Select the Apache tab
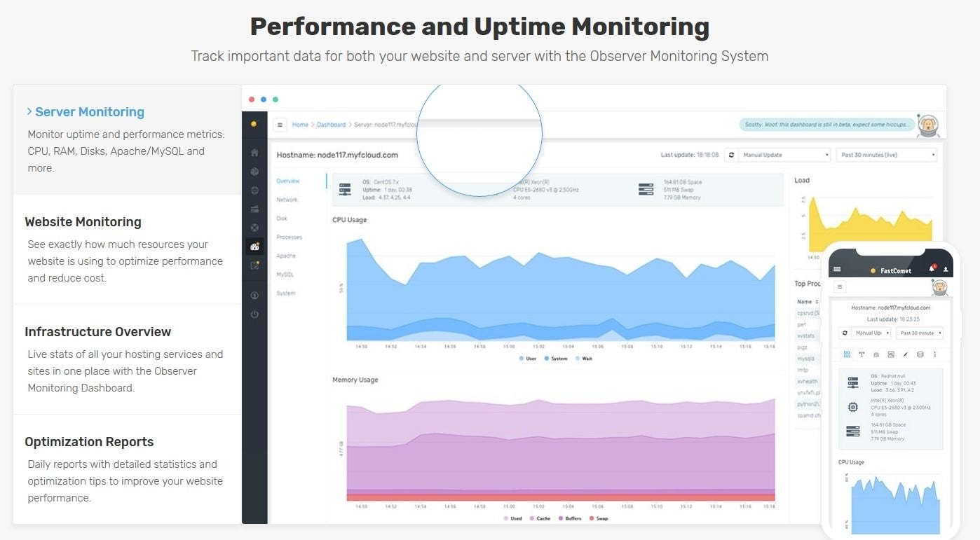The image size is (980, 540). click(x=286, y=256)
